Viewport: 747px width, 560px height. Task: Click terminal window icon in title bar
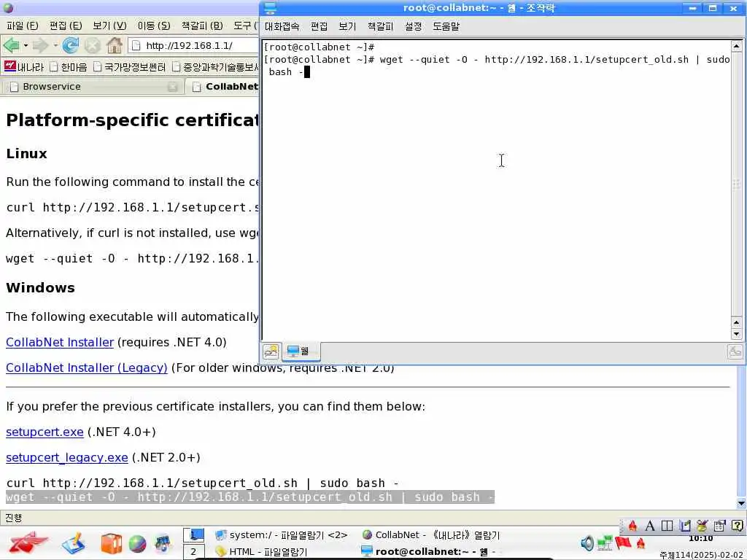[x=270, y=7]
